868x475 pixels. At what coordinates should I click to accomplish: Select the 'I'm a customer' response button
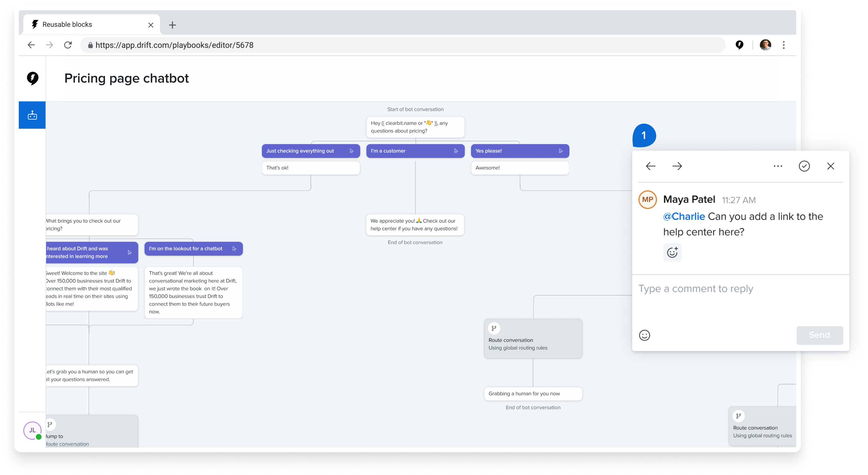coord(415,151)
